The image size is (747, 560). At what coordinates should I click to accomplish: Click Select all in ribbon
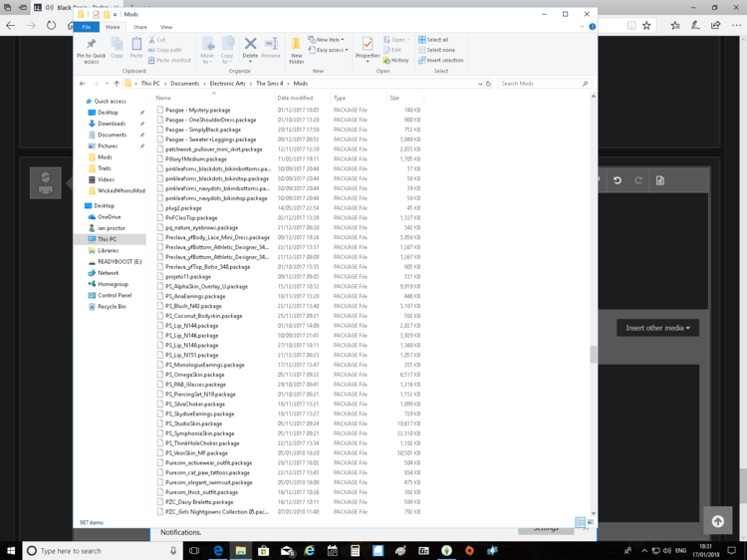point(433,40)
